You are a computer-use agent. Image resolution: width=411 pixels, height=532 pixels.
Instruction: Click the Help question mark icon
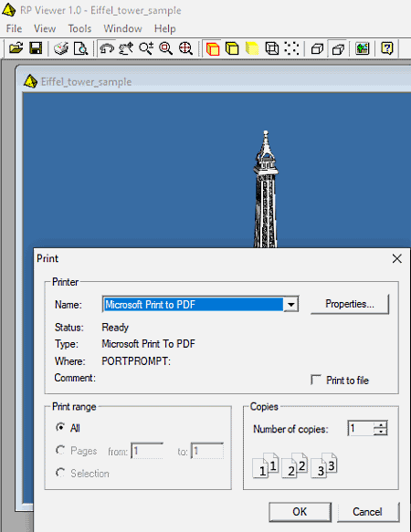pyautogui.click(x=387, y=48)
